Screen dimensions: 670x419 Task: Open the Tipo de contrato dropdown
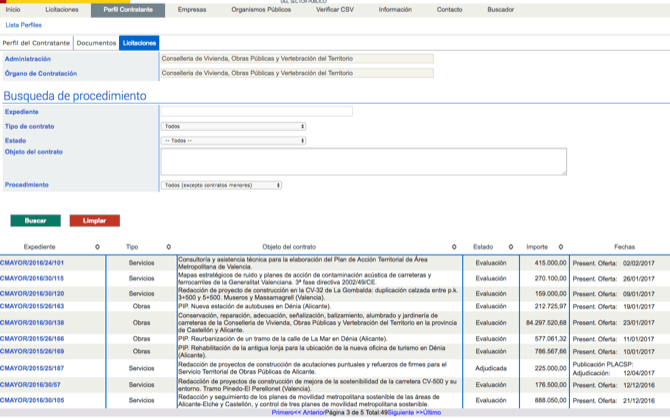[x=234, y=126]
